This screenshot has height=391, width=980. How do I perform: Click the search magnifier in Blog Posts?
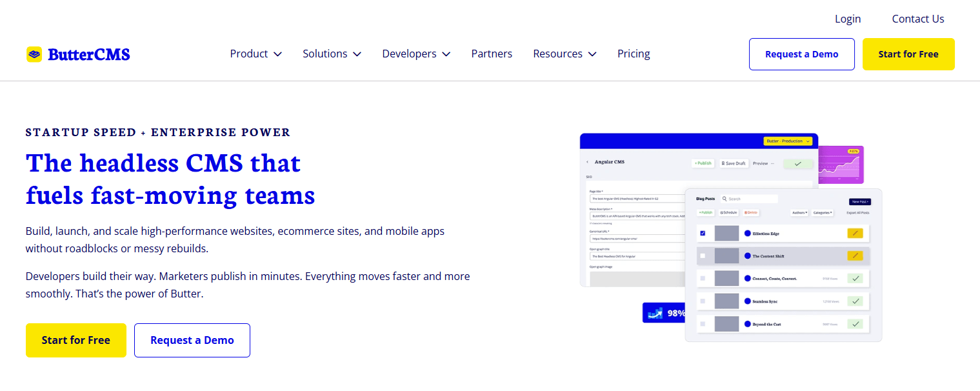[724, 198]
